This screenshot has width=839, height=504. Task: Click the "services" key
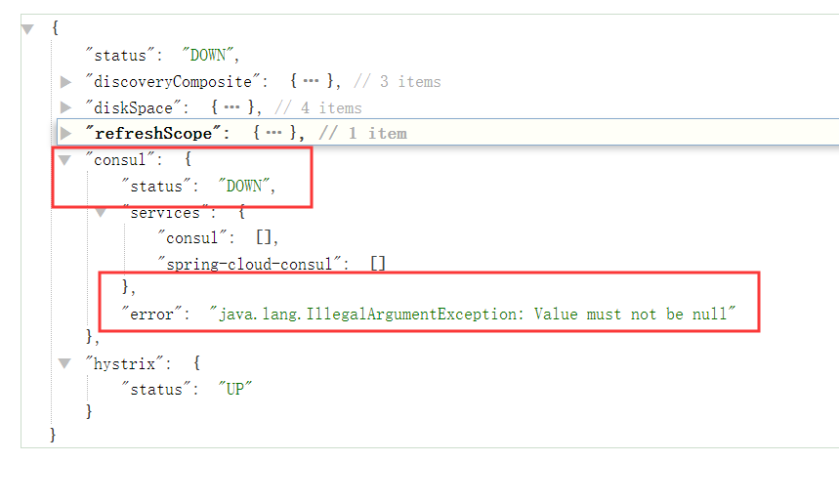(165, 213)
